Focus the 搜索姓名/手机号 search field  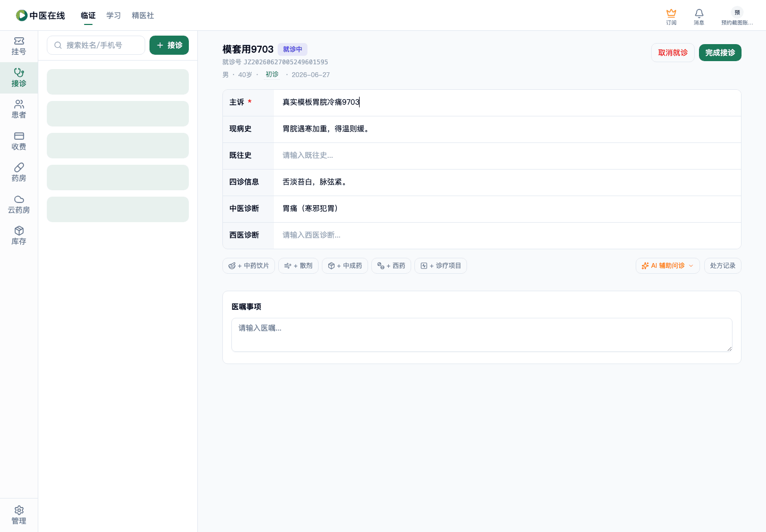pos(96,45)
